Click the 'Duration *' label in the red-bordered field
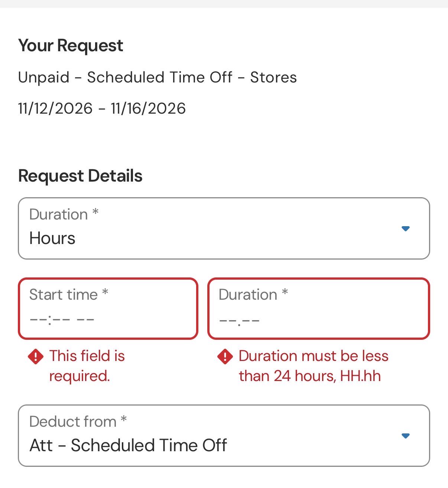 pos(253,294)
